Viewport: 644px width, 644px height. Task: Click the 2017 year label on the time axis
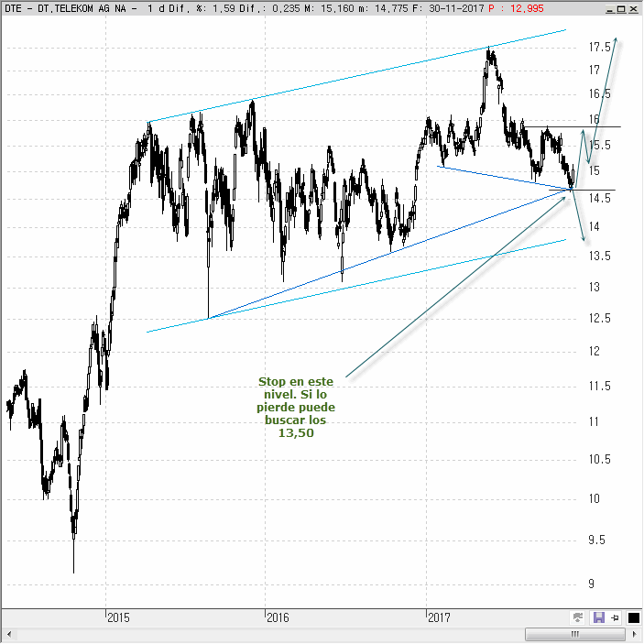(439, 617)
